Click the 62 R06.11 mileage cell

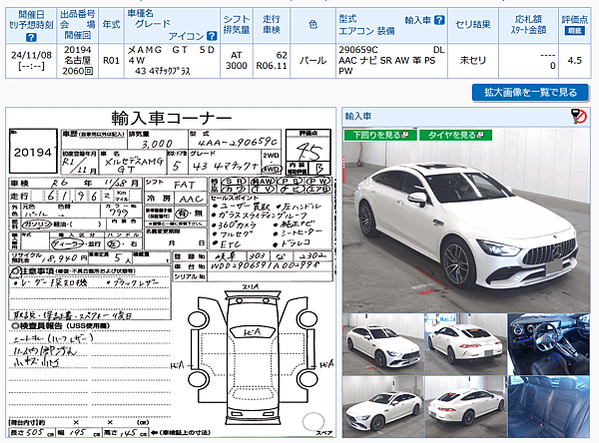pos(272,61)
